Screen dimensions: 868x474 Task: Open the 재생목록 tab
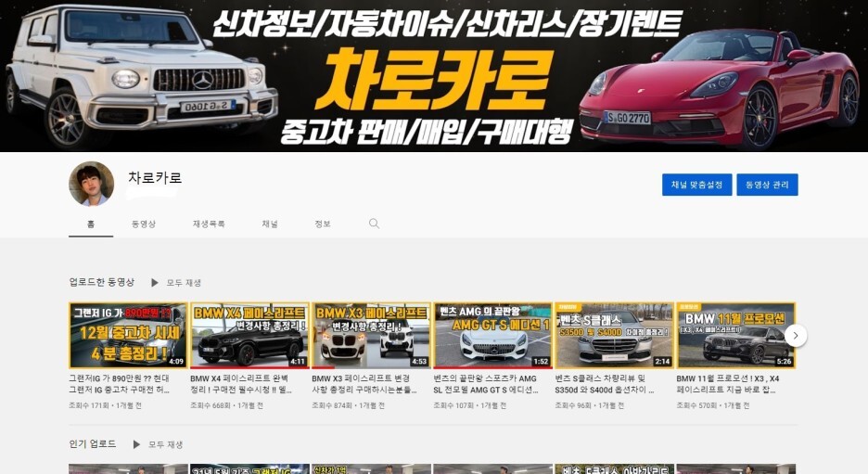pos(209,224)
